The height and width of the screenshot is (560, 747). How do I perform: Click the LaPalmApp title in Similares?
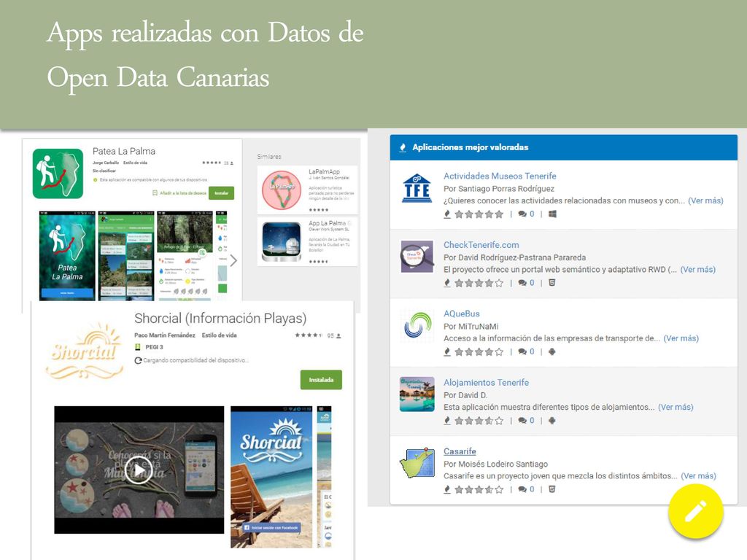pyautogui.click(x=324, y=171)
